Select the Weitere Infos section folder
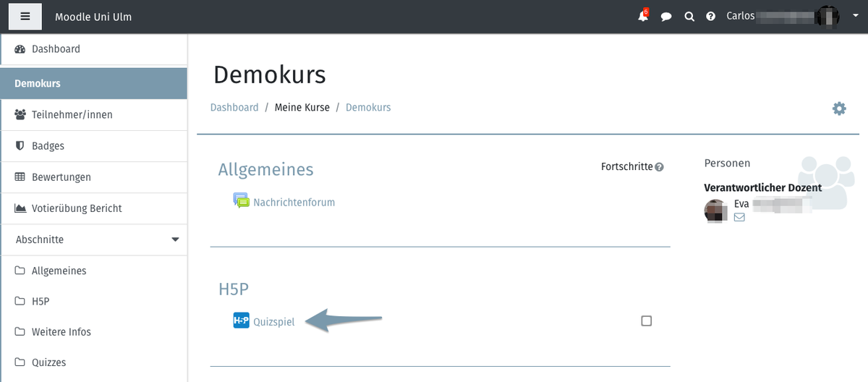The image size is (868, 382). pos(61,332)
